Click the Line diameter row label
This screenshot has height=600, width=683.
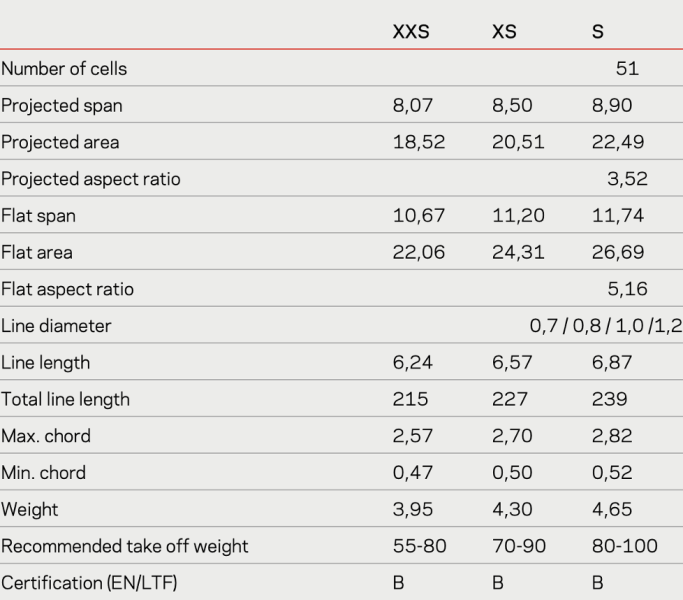56,326
